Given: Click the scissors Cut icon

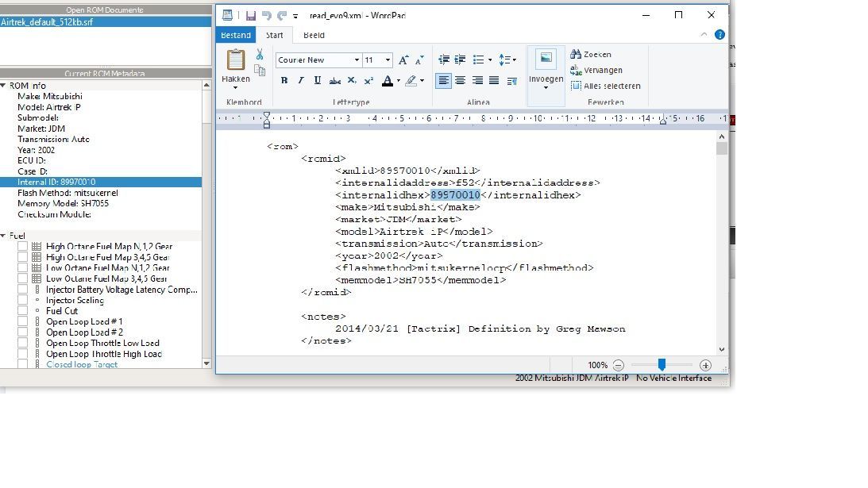Looking at the screenshot, I should coord(259,55).
